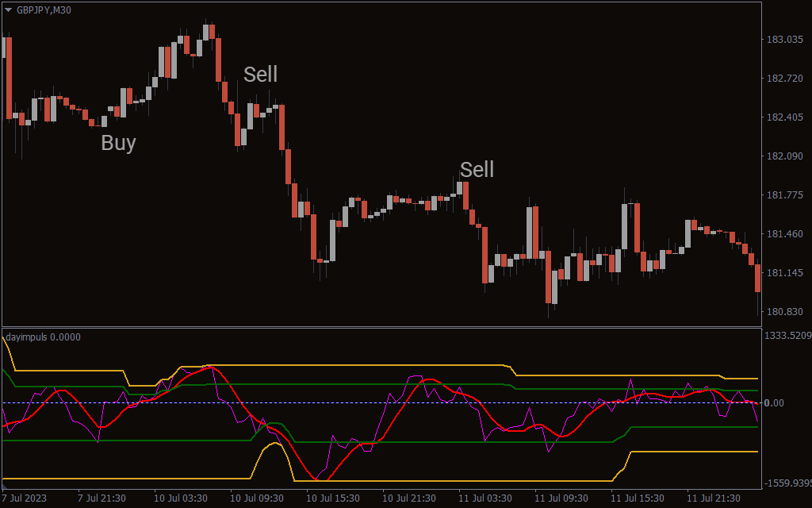Click the 181.145 price scale label
This screenshot has width=812, height=508.
(785, 273)
